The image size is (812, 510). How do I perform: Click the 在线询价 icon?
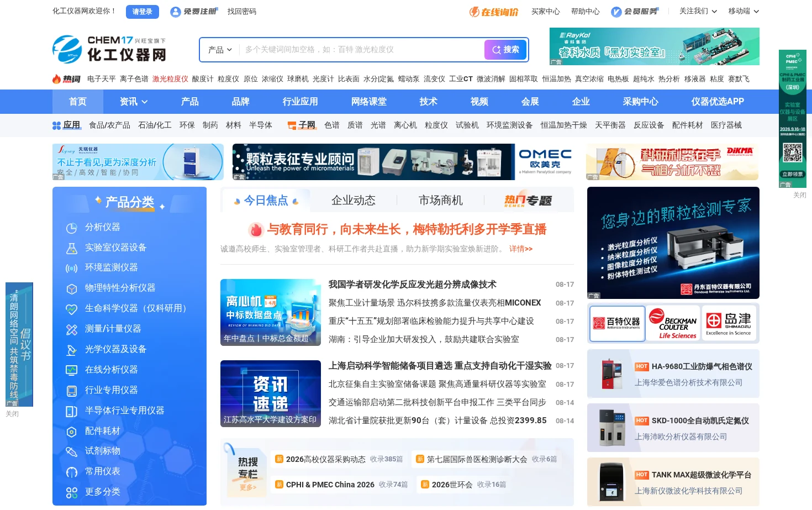[474, 12]
